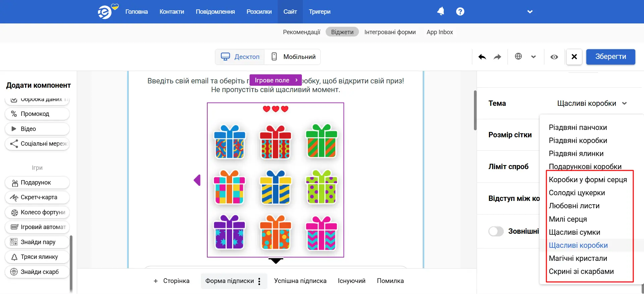Expand dropdown arrow next to globe
The width and height of the screenshot is (644, 294).
[x=533, y=57]
